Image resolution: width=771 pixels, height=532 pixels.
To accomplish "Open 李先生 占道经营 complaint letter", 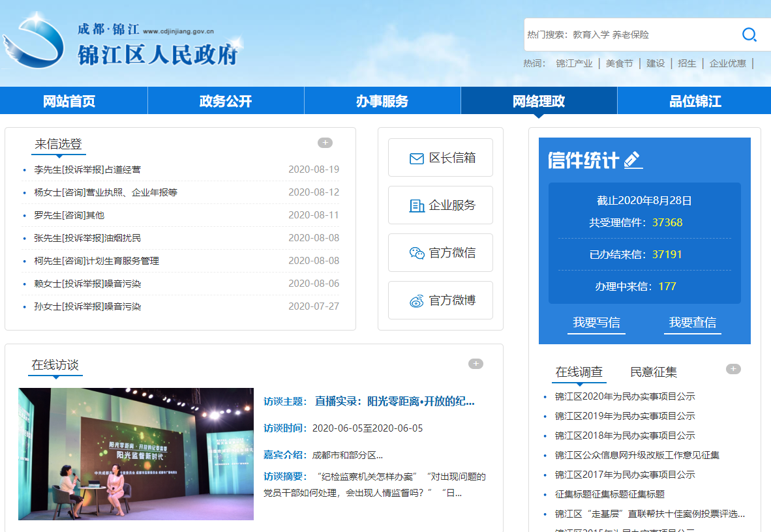I will pyautogui.click(x=87, y=170).
